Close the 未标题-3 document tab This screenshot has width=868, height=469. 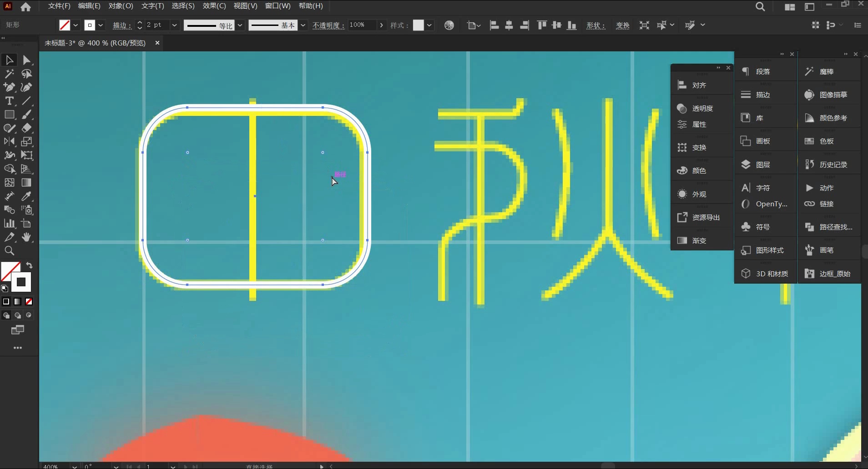[157, 43]
